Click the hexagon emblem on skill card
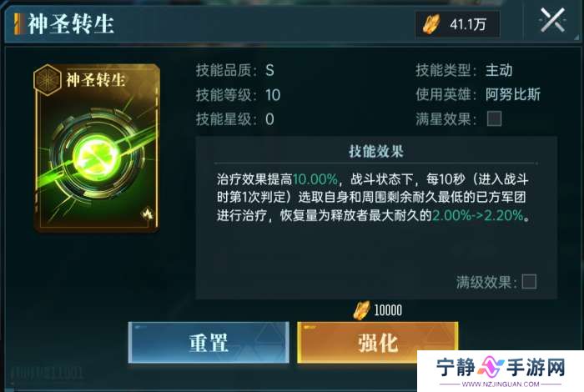The height and width of the screenshot is (392, 584). (47, 80)
